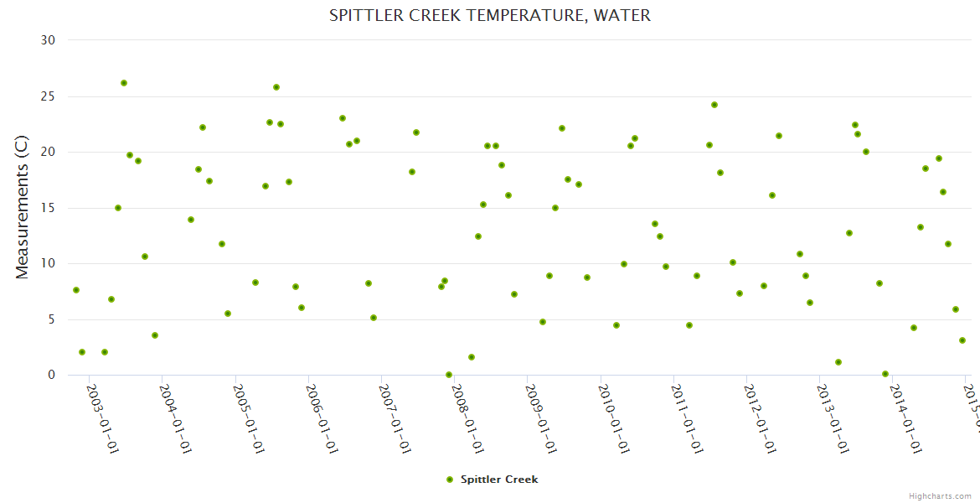
Task: Select the highest data point in 2003
Action: 124,83
